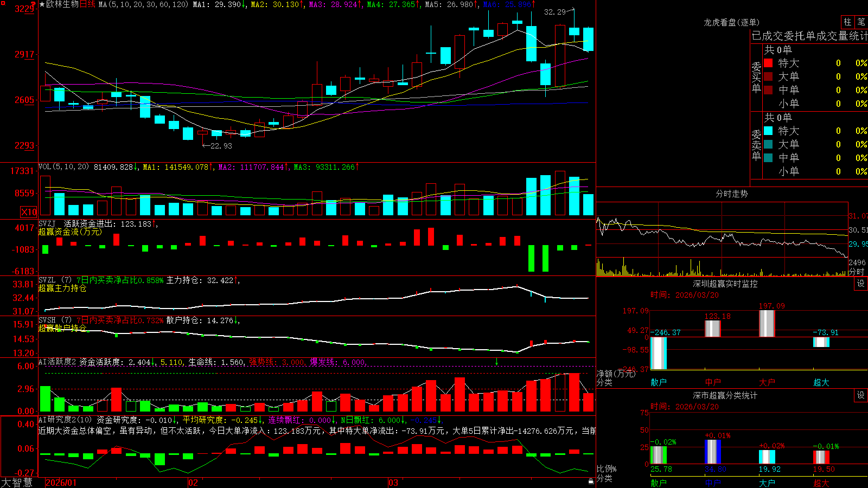868x488 pixels.
Task: Click the 时间: 2026/03/20 in 实时监控 panel
Action: (x=684, y=295)
